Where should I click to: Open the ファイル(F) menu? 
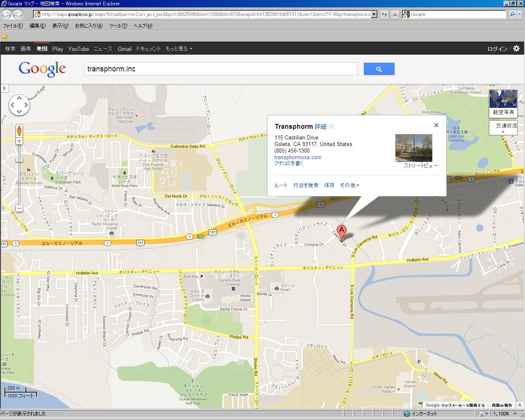(13, 26)
